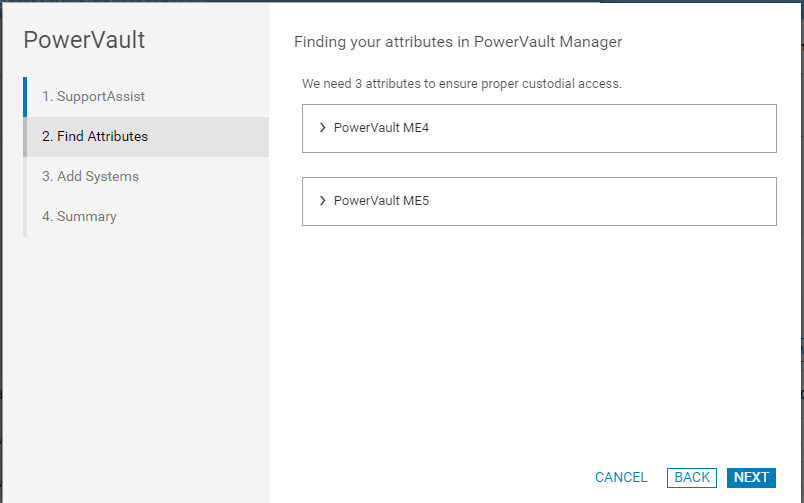
Task: Click empty area of ME5 panel row
Action: 600,201
